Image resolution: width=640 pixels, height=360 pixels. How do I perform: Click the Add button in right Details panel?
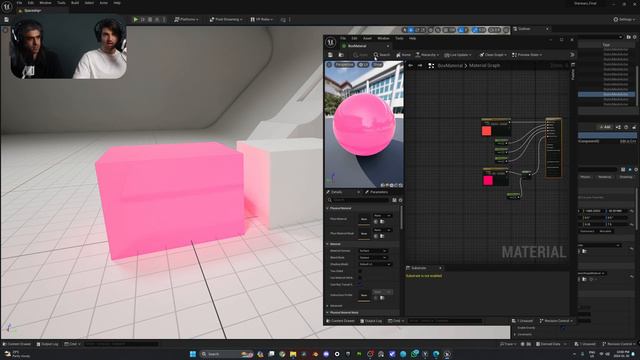tap(605, 127)
